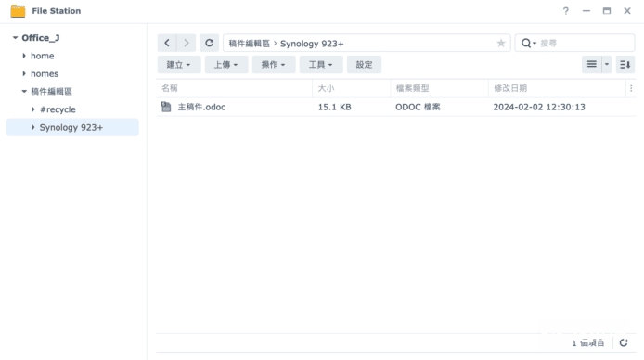This screenshot has width=644, height=360.
Task: Collapse the 稿件編輯區 folder arrow
Action: (x=24, y=91)
